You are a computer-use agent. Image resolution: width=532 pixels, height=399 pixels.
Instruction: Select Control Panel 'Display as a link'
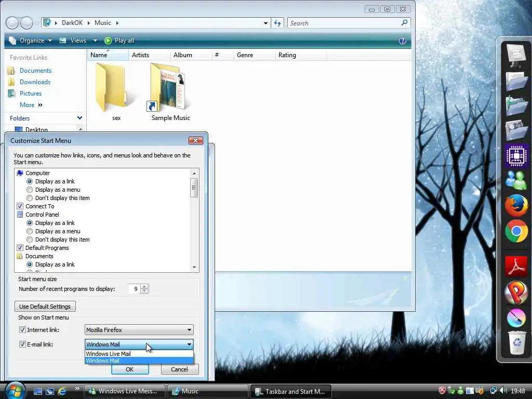(x=30, y=223)
